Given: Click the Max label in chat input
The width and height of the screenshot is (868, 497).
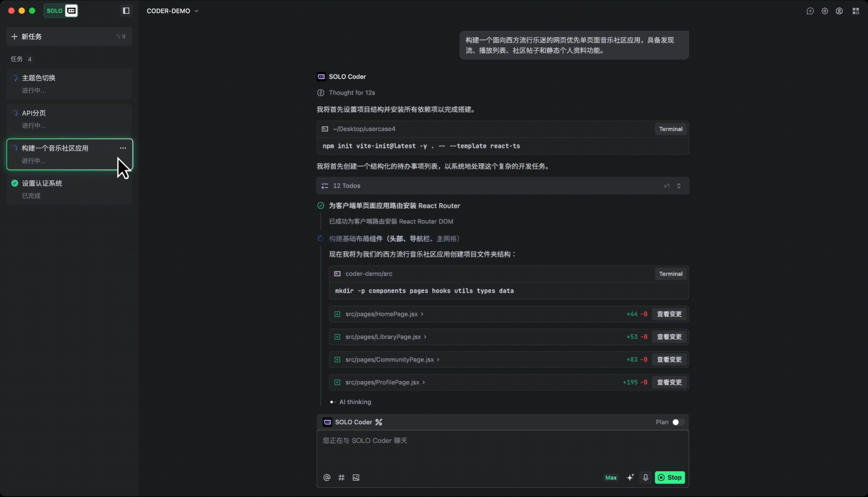Looking at the screenshot, I should click(x=610, y=478).
